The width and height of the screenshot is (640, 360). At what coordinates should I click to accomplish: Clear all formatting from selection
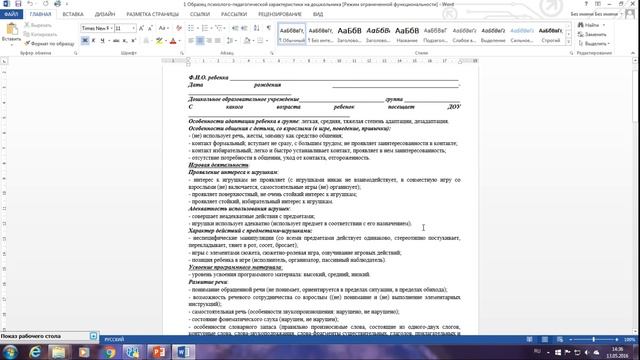click(178, 28)
